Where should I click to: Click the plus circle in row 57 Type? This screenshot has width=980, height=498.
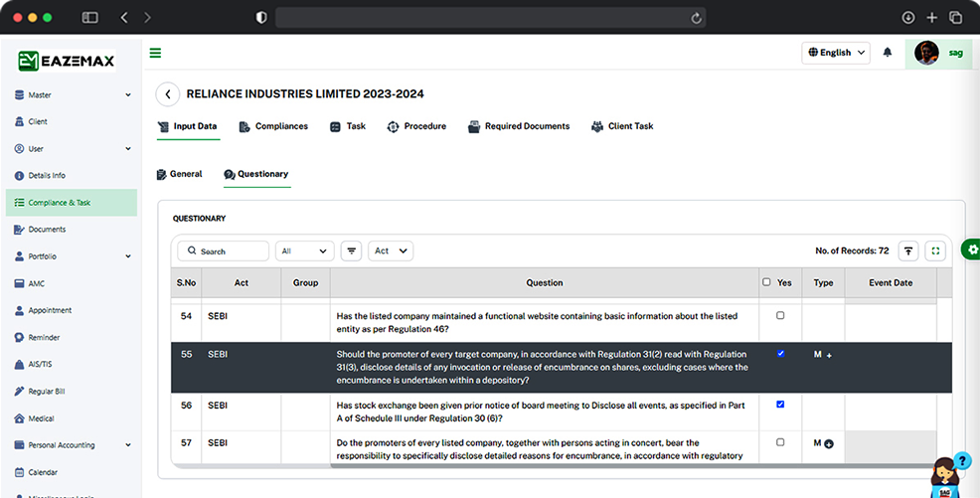829,444
